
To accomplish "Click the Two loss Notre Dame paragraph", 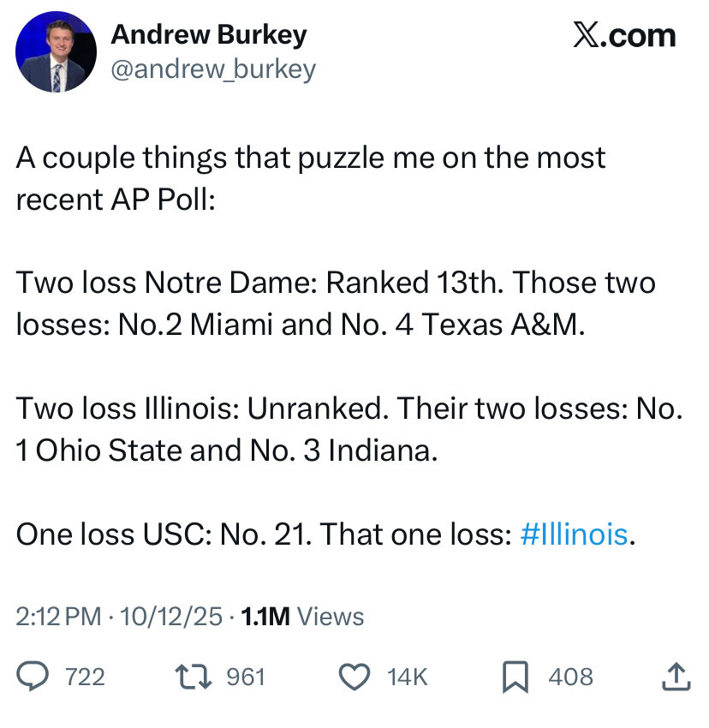I will coord(336,303).
